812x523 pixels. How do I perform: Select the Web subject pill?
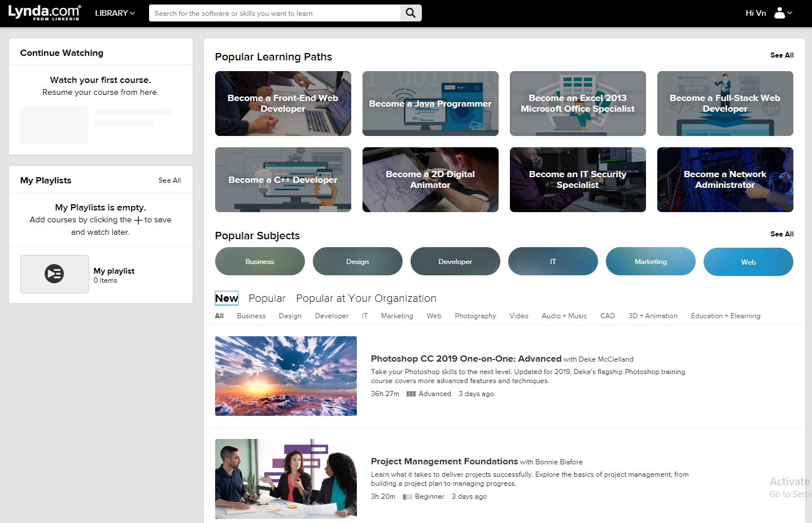748,262
